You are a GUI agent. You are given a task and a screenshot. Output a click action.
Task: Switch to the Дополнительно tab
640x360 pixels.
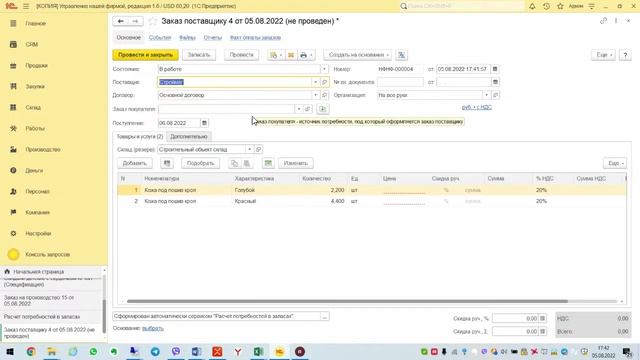tap(189, 136)
